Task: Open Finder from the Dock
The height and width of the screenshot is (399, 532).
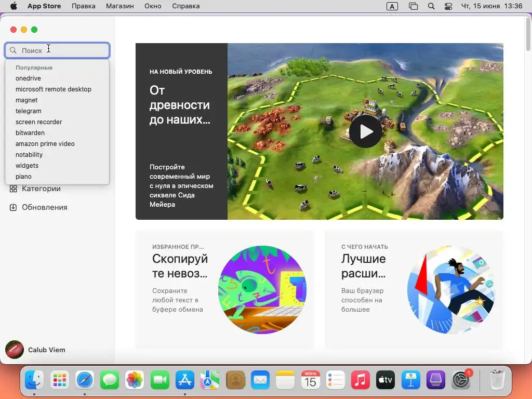Action: coord(34,380)
